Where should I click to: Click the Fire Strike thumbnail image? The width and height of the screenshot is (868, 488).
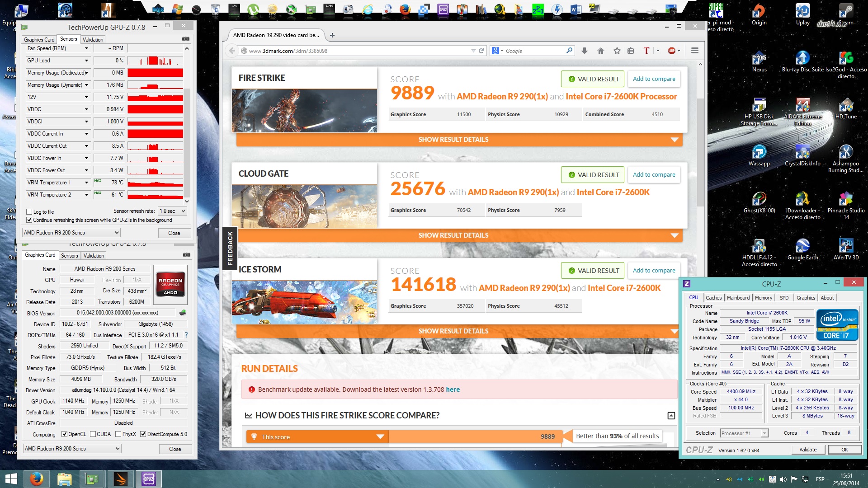click(304, 110)
